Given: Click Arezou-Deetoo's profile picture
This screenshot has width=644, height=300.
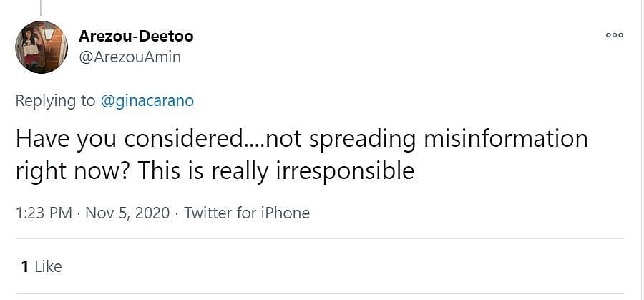Looking at the screenshot, I should (x=42, y=47).
